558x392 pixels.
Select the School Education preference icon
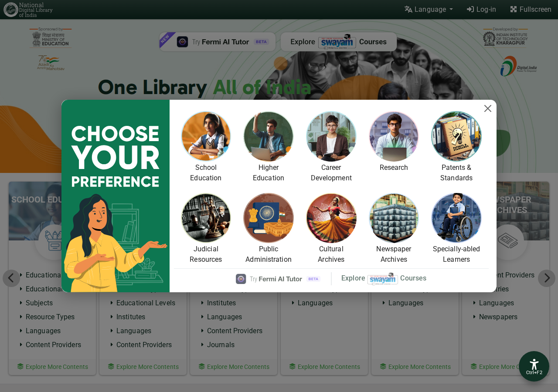coord(206,136)
